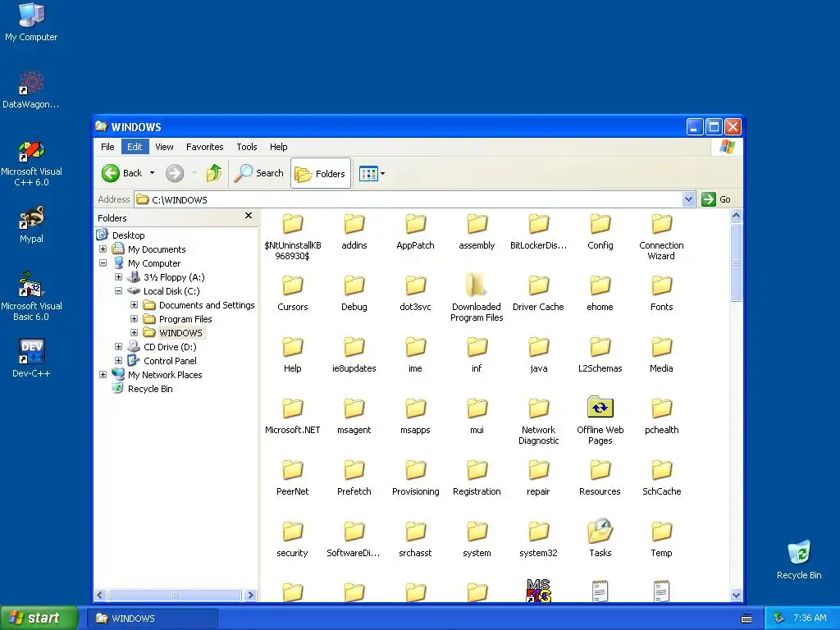Select the Fonts folder
The height and width of the screenshot is (630, 840).
point(661,292)
